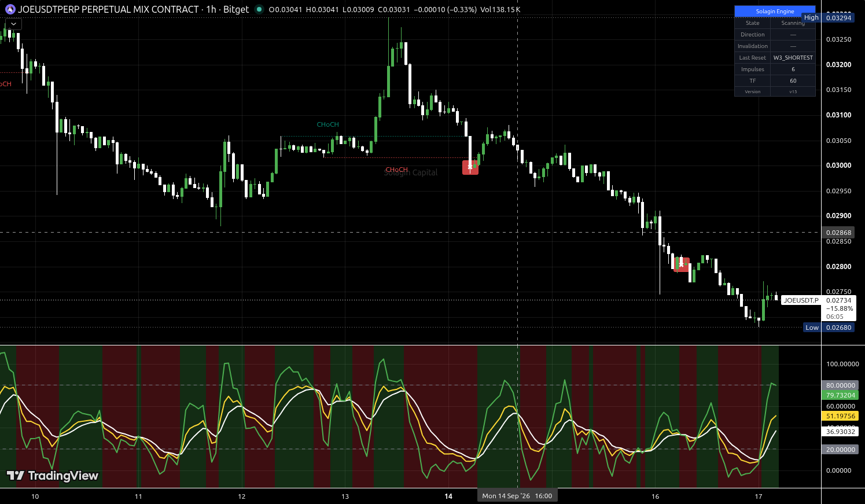Click the red signal marker near 0.02800
The width and height of the screenshot is (865, 504).
tap(682, 264)
